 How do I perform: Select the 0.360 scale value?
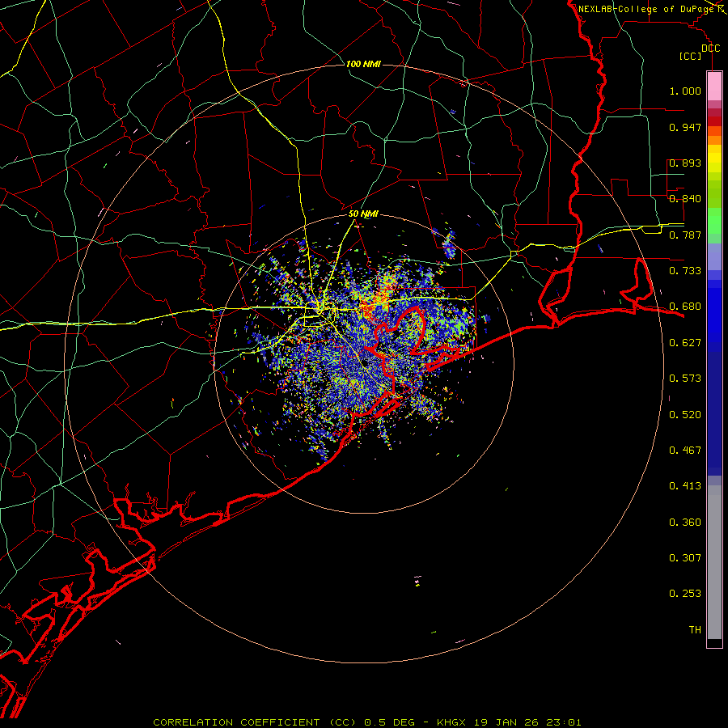point(685,523)
